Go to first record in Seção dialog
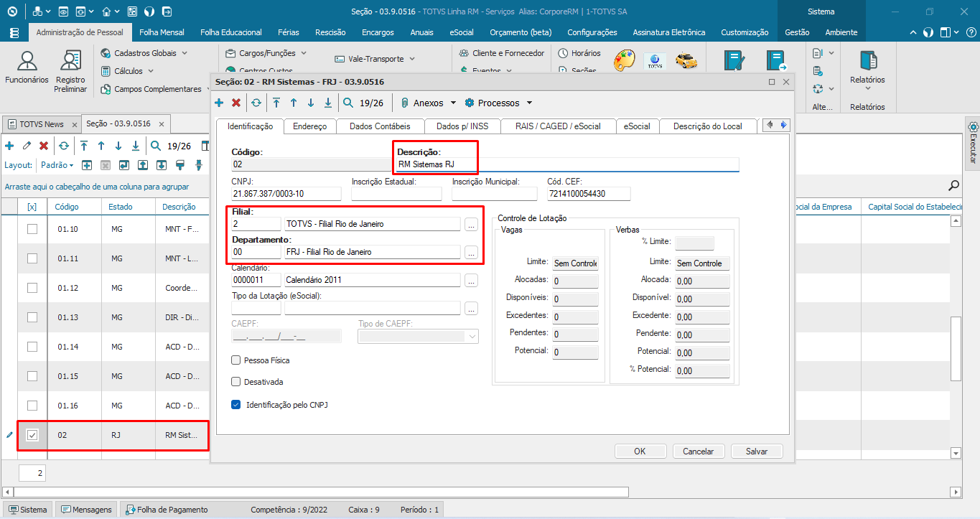The width and height of the screenshot is (980, 519). (x=276, y=103)
